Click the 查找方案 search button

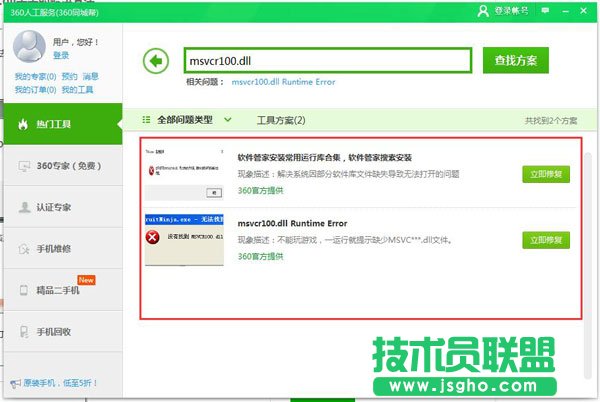tap(515, 60)
